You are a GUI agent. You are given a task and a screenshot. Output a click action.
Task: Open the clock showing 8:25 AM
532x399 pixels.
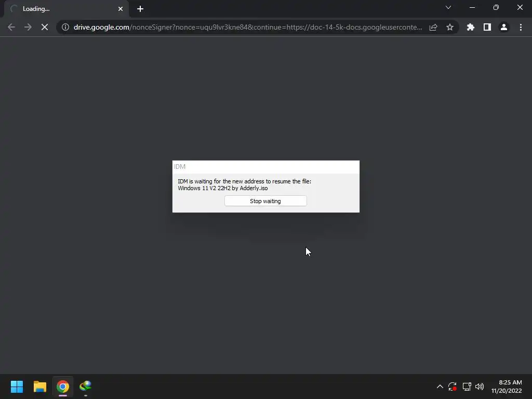[x=507, y=387]
